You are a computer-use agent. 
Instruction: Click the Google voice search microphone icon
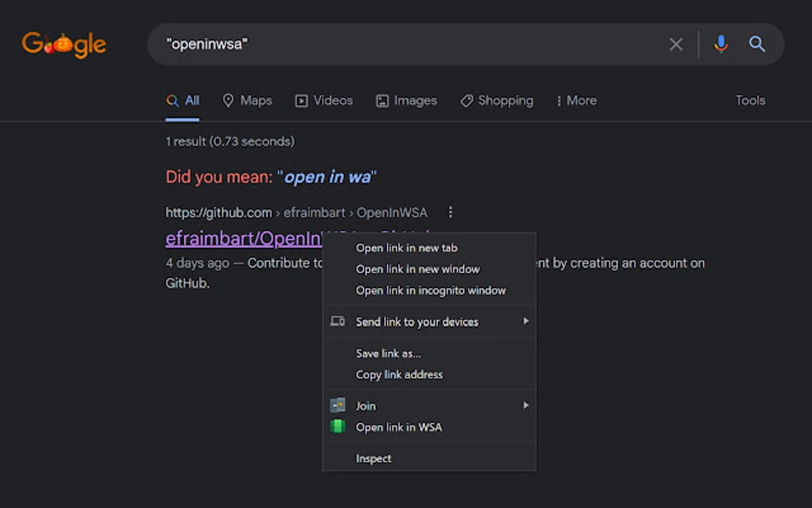click(720, 44)
